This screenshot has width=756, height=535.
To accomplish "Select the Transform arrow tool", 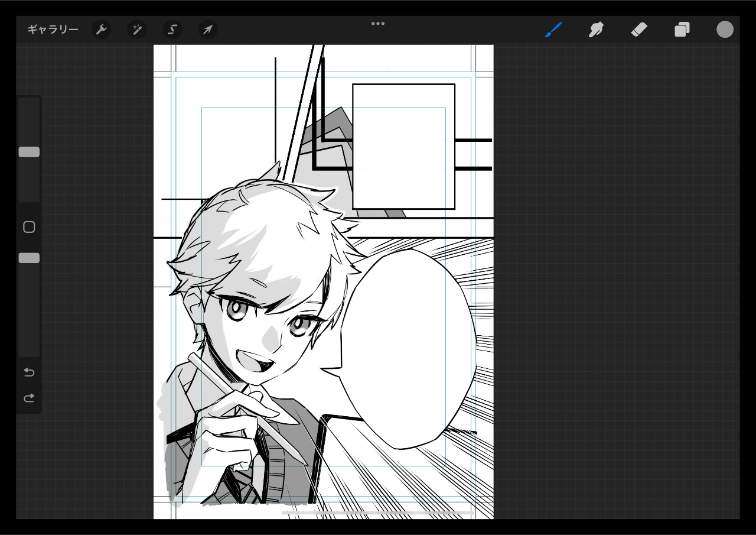I will [208, 30].
